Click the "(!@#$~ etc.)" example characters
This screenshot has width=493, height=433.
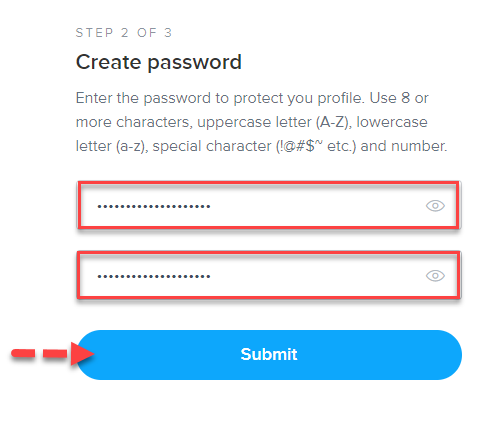pyautogui.click(x=316, y=146)
